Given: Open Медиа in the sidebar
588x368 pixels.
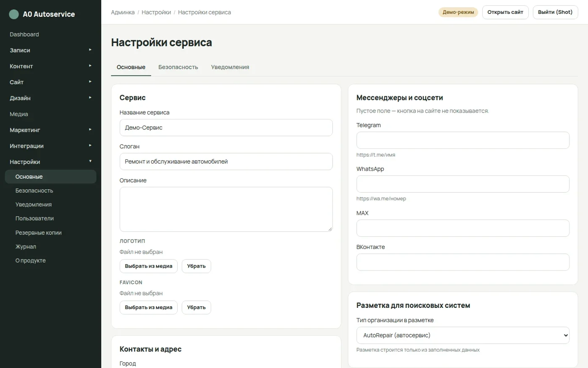Looking at the screenshot, I should tap(50, 114).
